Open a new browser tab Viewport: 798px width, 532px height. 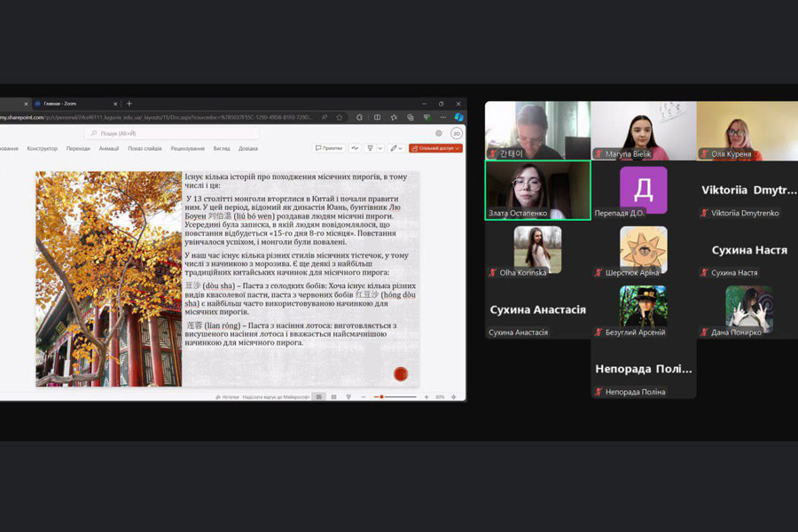click(129, 104)
